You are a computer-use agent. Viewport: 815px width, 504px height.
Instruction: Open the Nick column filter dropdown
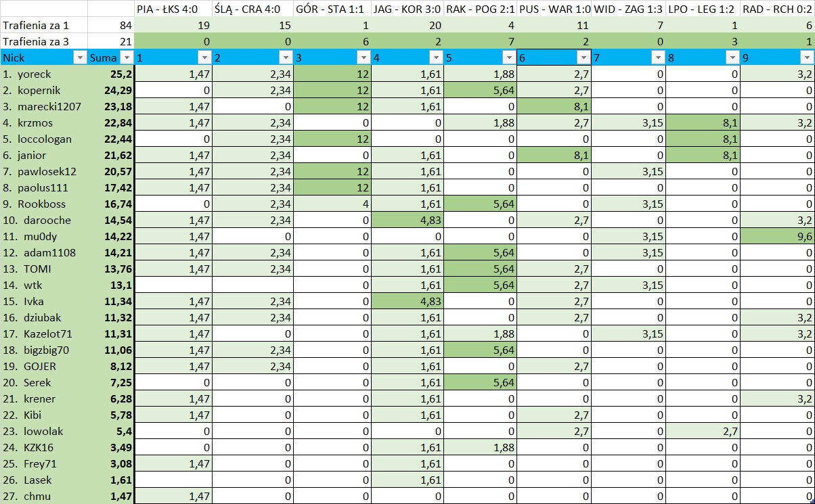point(79,58)
